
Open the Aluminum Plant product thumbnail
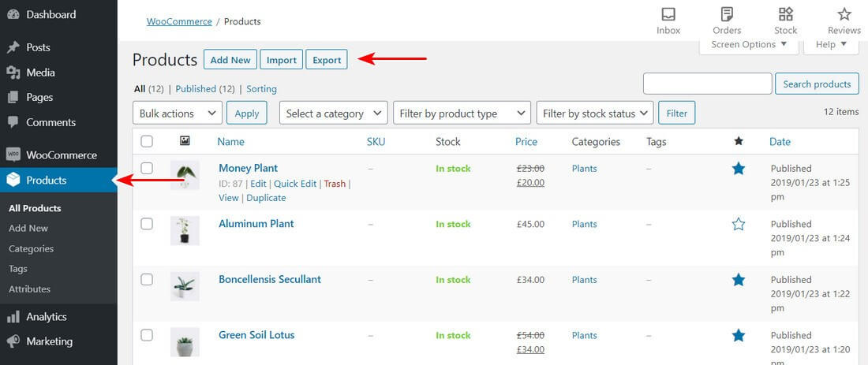(x=185, y=230)
